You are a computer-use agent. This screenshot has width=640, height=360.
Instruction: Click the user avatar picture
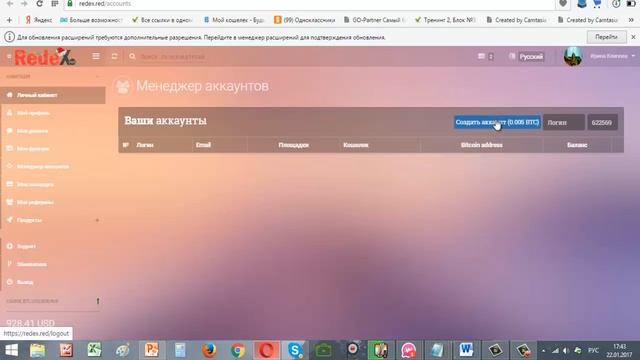(x=573, y=56)
